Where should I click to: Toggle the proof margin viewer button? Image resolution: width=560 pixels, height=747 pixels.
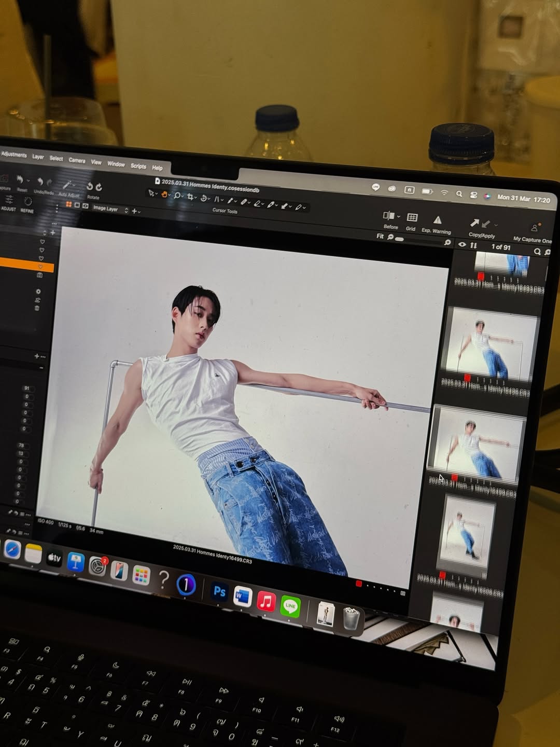[85, 206]
